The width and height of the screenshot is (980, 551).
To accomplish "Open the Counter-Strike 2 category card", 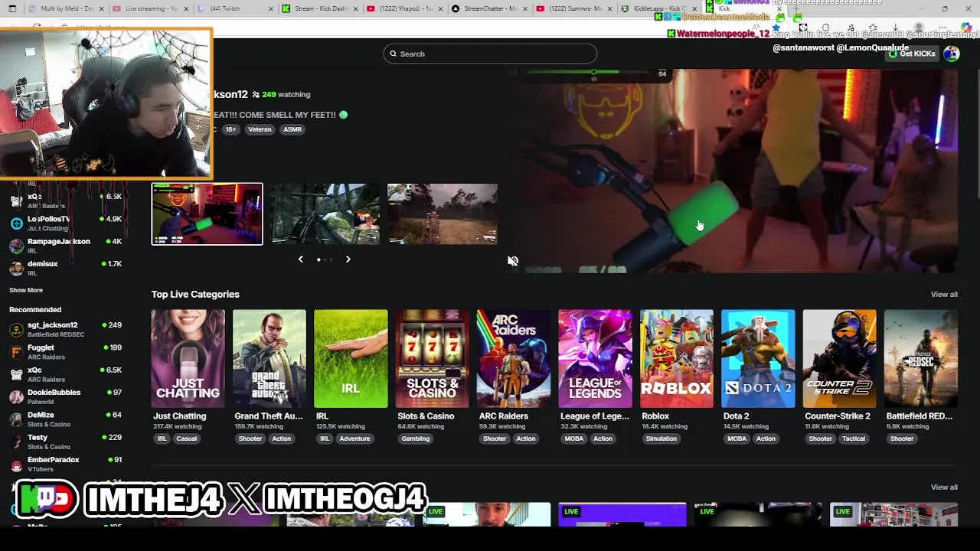I will point(839,358).
